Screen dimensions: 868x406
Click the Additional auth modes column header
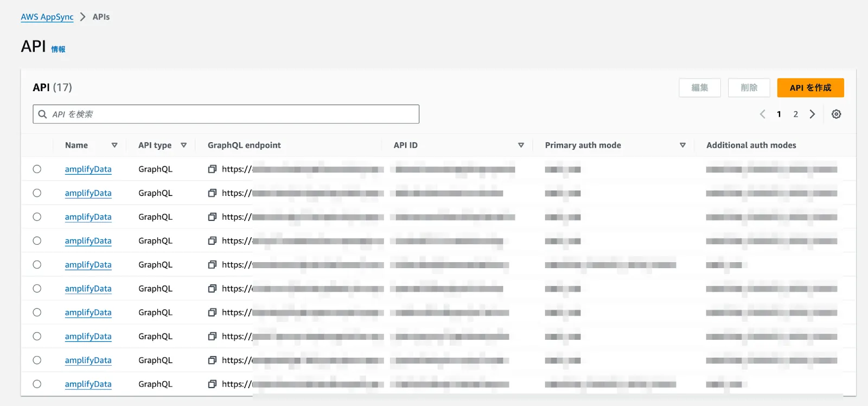[x=751, y=145]
